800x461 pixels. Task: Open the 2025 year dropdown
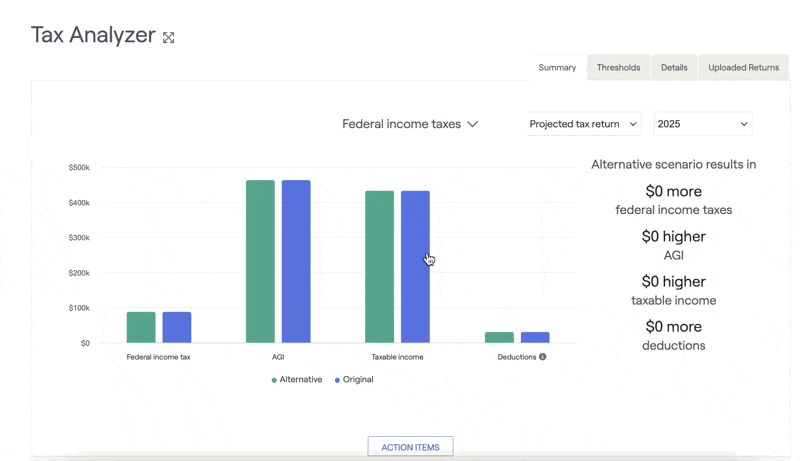point(703,124)
